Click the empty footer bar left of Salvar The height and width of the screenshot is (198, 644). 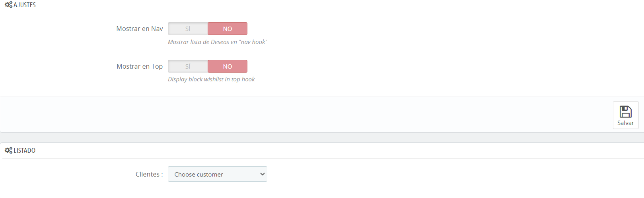(306, 114)
